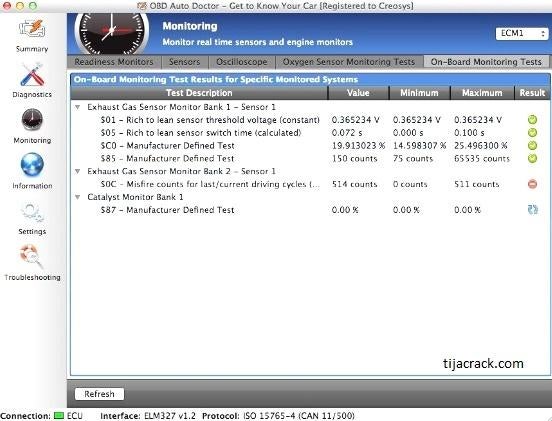Viewport: 552px width, 421px height.
Task: Sort by Result column header
Action: click(x=532, y=93)
